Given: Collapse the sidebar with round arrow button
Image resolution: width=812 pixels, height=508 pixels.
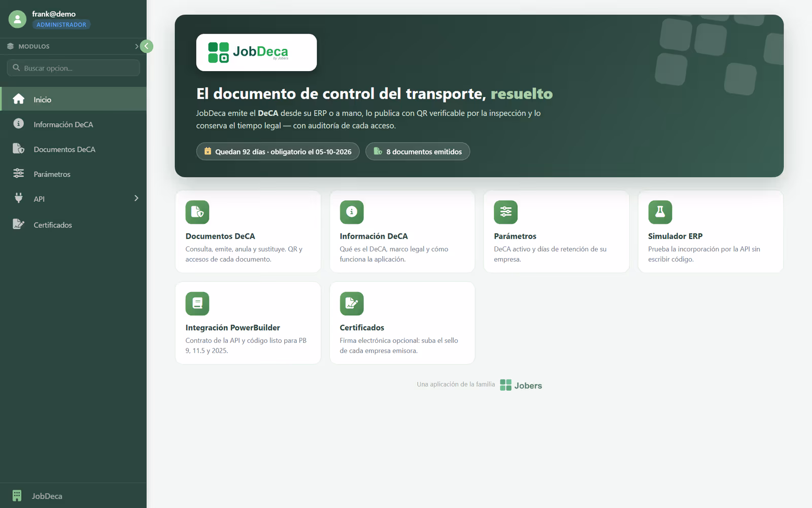Looking at the screenshot, I should point(147,46).
